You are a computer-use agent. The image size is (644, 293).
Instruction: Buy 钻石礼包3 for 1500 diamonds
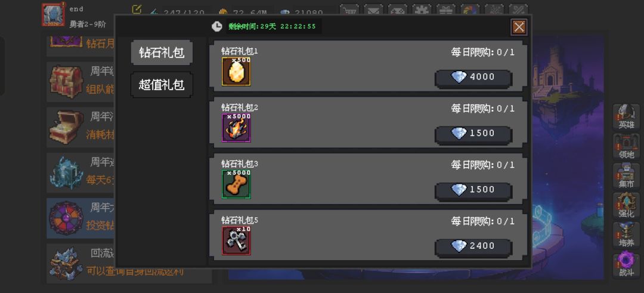pyautogui.click(x=473, y=190)
